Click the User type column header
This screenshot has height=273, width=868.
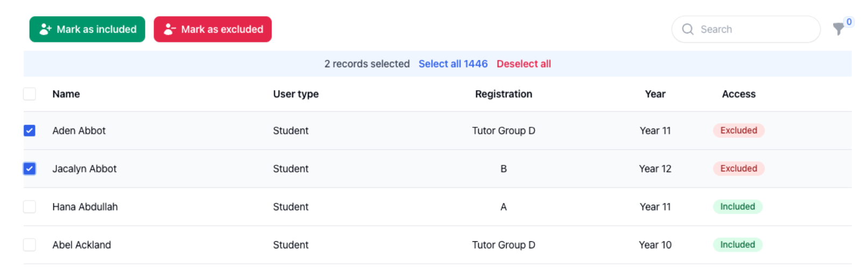click(x=296, y=94)
